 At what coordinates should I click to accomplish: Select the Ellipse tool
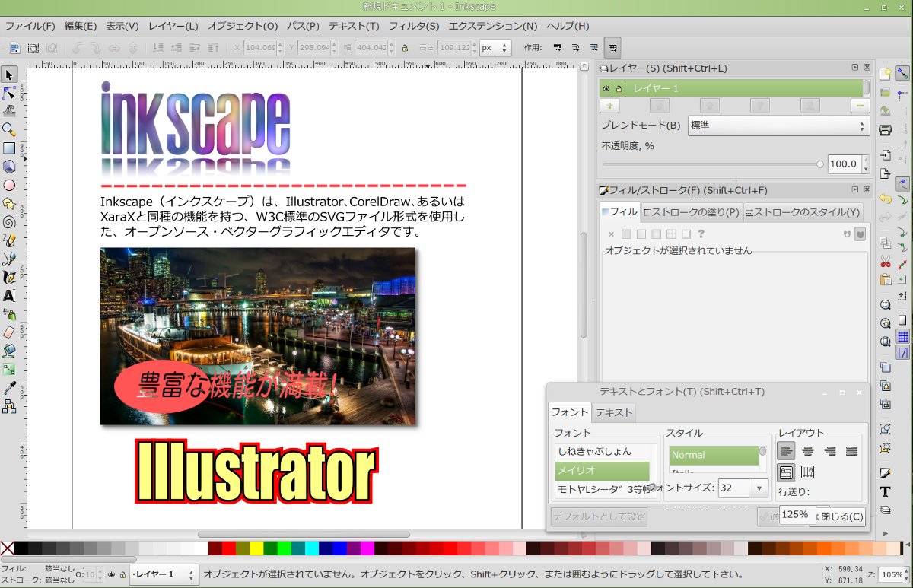[9, 185]
